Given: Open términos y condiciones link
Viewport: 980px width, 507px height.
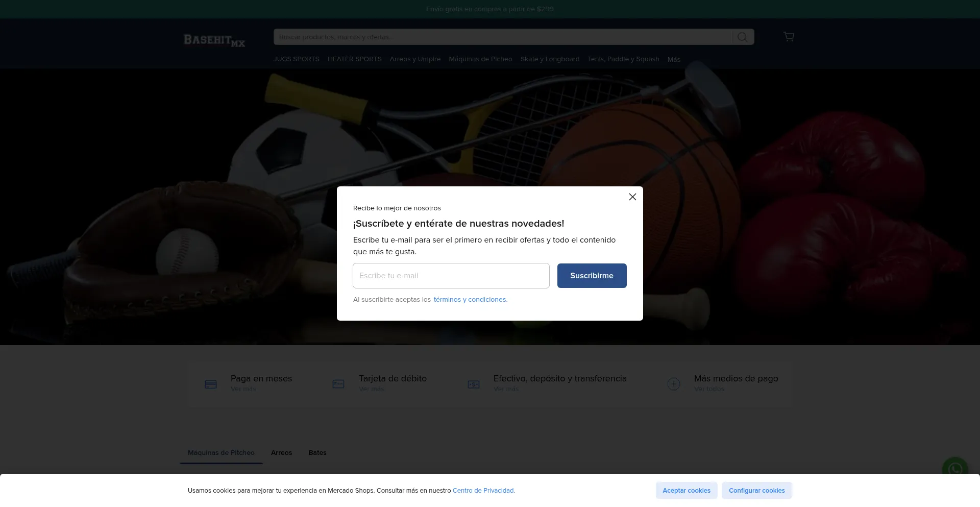Looking at the screenshot, I should click(x=471, y=300).
